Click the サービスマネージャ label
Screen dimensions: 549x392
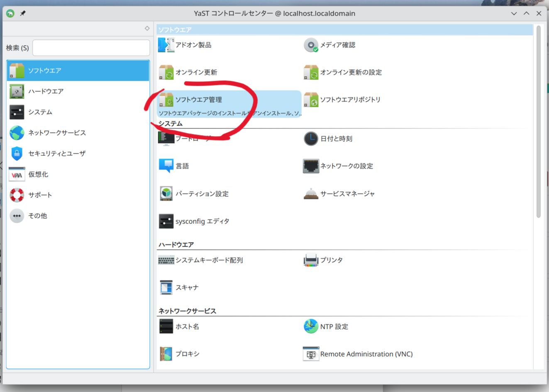[x=347, y=194]
